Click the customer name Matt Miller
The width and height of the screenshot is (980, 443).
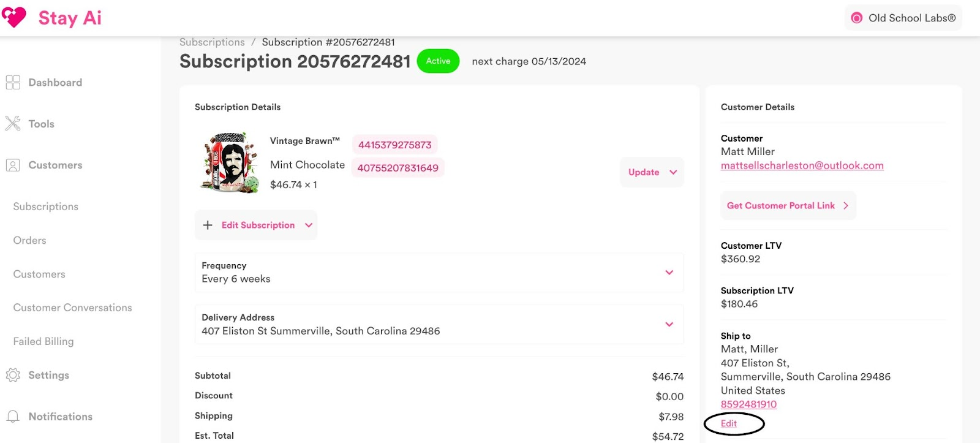click(748, 151)
